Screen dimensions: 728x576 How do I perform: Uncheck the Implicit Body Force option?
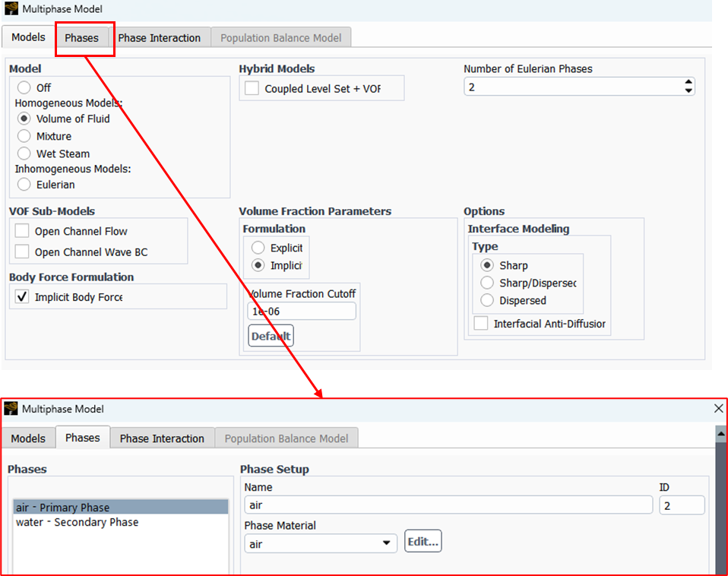point(22,297)
